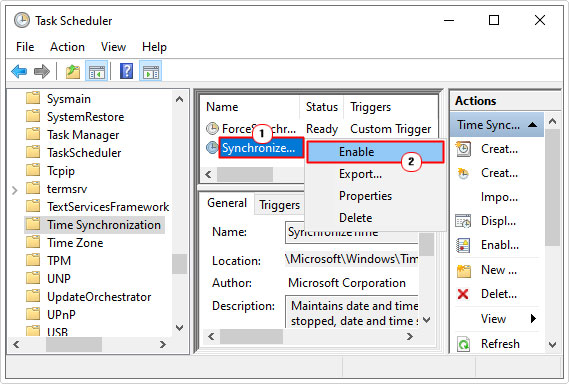Click the Custom Trigger cell
Screen dimensions: 569x384
(x=390, y=129)
